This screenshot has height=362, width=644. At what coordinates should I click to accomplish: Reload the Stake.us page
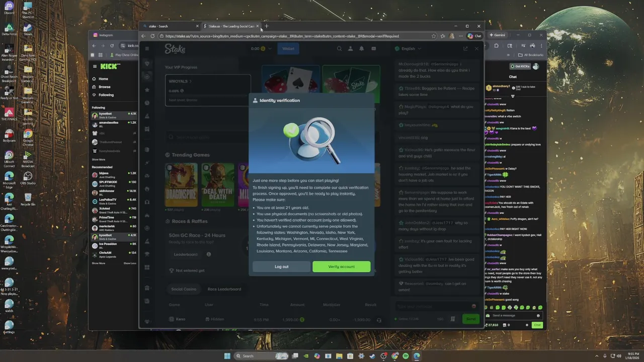coord(152,36)
